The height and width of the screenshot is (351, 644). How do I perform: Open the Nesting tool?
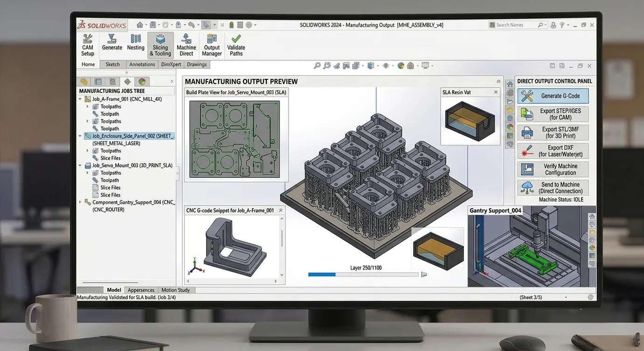(136, 42)
